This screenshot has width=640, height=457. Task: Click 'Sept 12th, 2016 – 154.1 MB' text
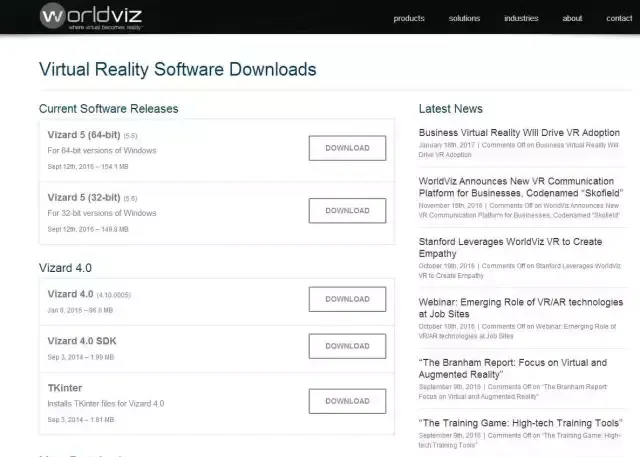[88, 166]
